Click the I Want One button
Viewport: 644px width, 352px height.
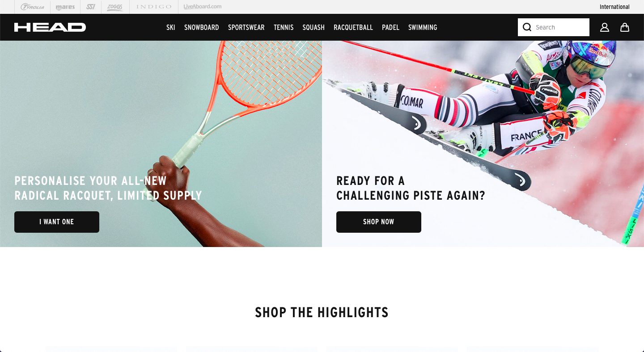coord(57,222)
